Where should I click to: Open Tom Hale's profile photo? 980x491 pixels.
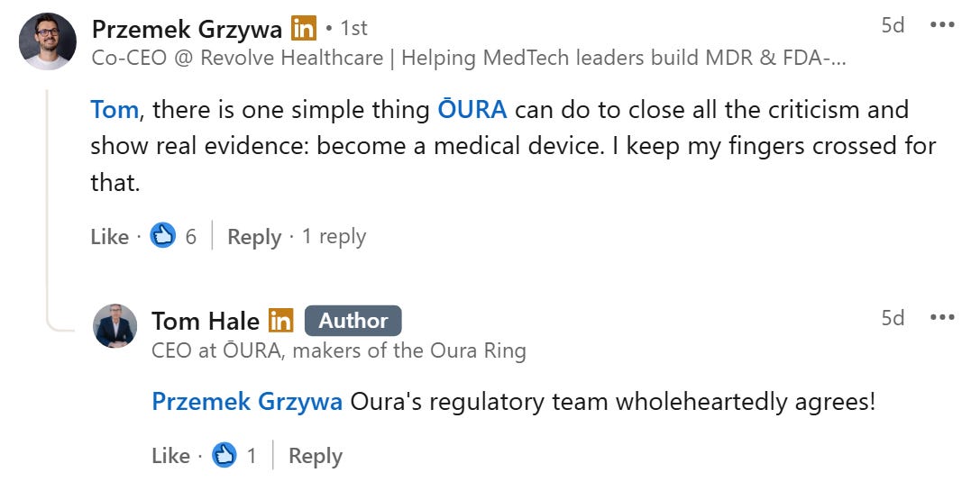115,325
